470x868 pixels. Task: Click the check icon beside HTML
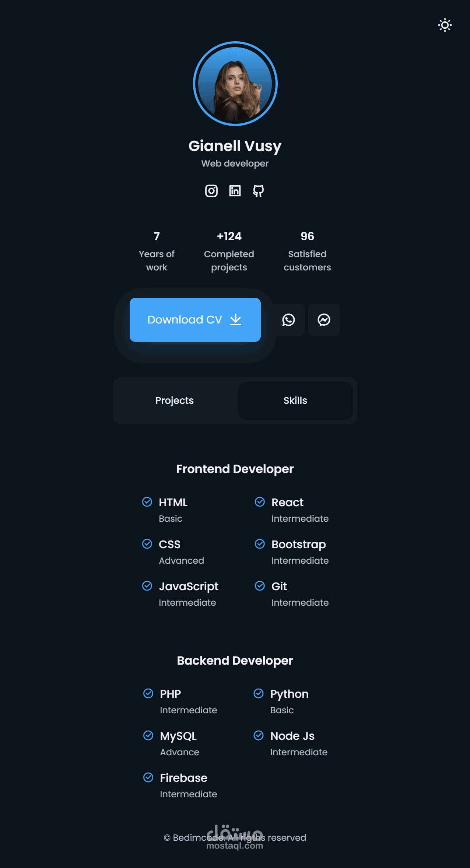pos(147,502)
